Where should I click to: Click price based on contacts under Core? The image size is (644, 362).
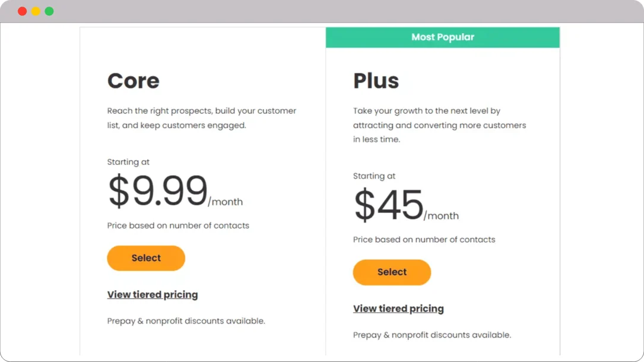point(178,226)
